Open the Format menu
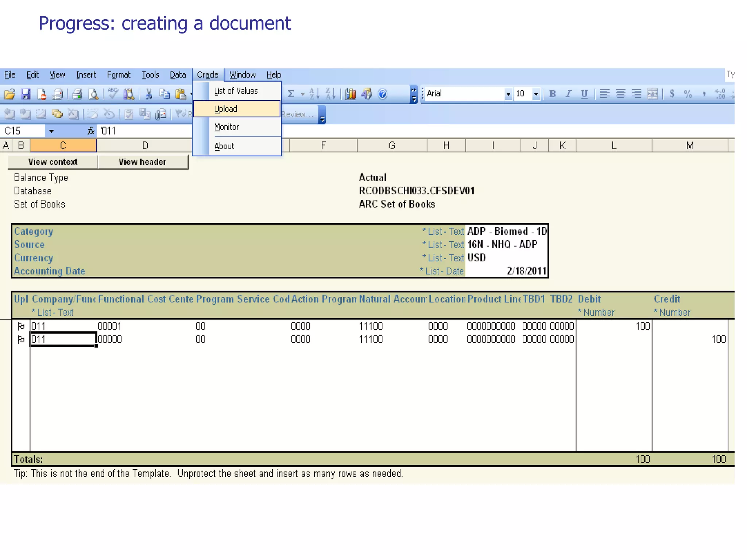The image size is (747, 560). (x=119, y=75)
